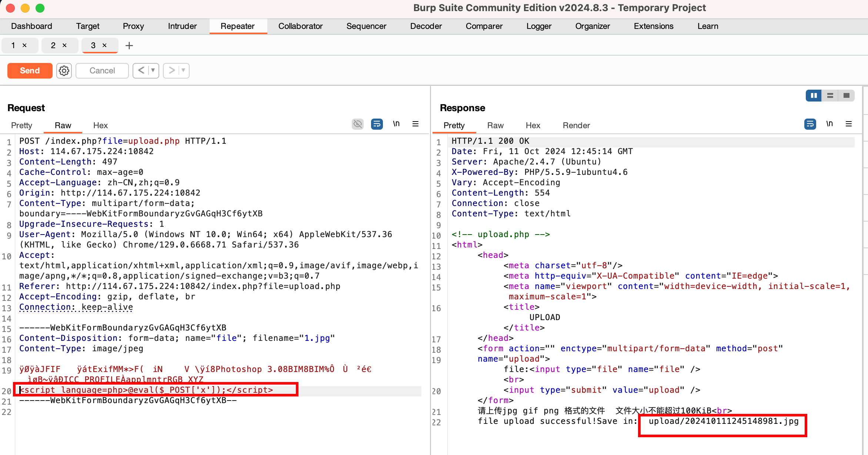This screenshot has height=455, width=868.
Task: Toggle show newline characters in Request
Action: 396,124
